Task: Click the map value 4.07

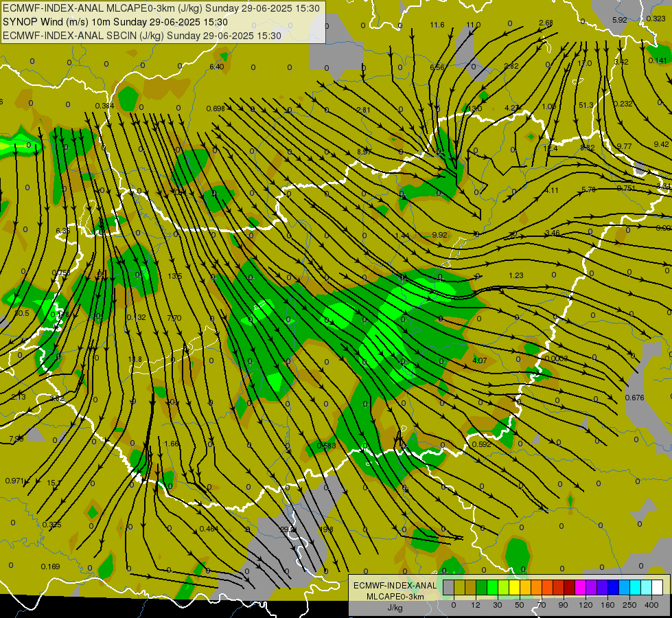Action: (x=479, y=360)
